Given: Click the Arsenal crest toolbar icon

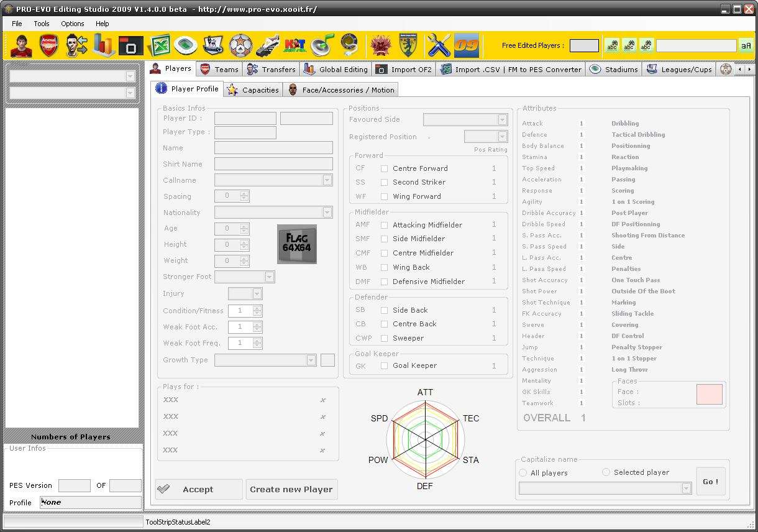Looking at the screenshot, I should [48, 45].
